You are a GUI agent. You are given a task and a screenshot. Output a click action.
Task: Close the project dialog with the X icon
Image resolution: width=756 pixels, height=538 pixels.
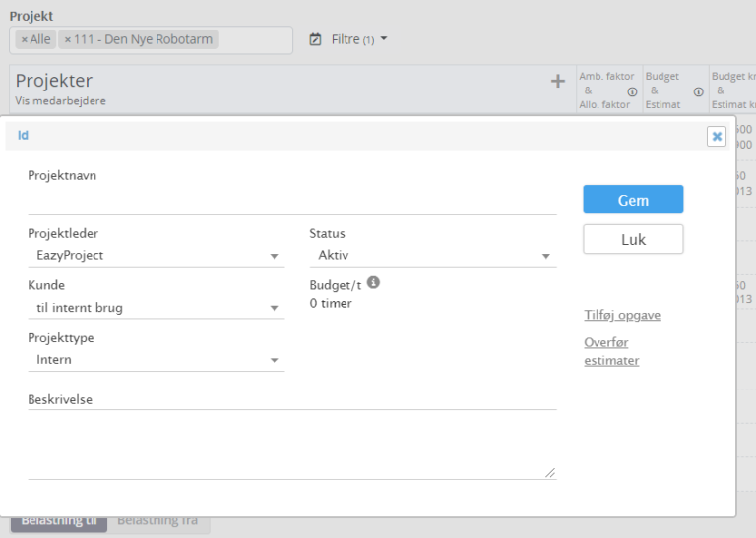717,137
